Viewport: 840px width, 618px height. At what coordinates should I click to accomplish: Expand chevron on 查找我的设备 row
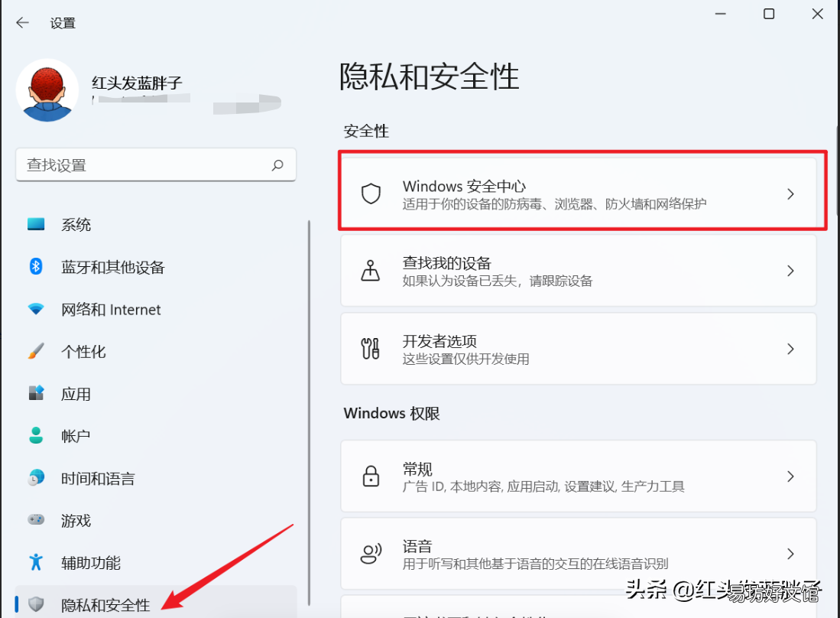(x=791, y=271)
